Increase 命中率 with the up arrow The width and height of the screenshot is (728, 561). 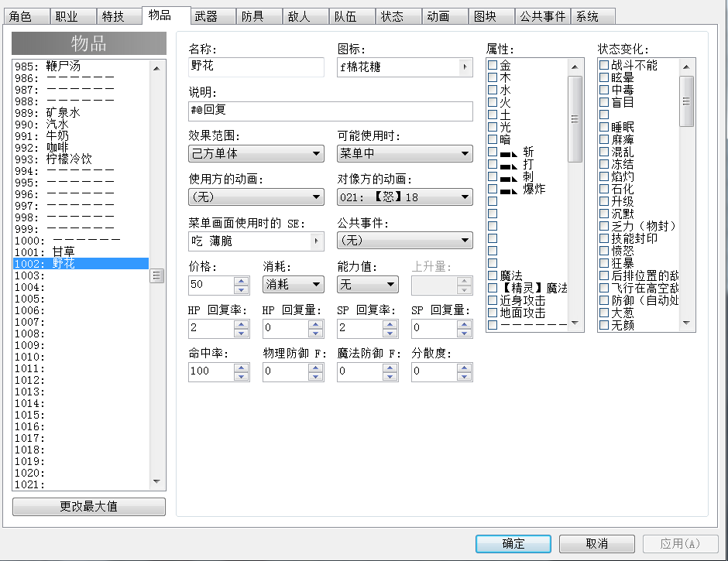click(x=242, y=367)
